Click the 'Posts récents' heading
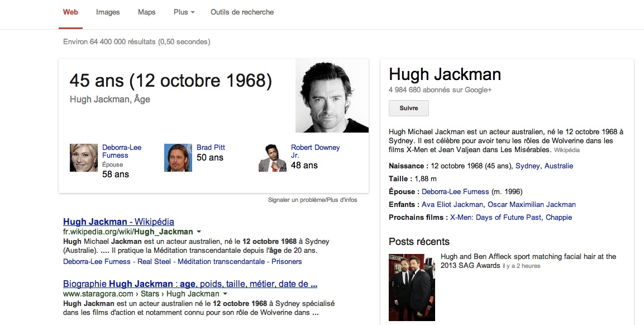 tap(419, 242)
